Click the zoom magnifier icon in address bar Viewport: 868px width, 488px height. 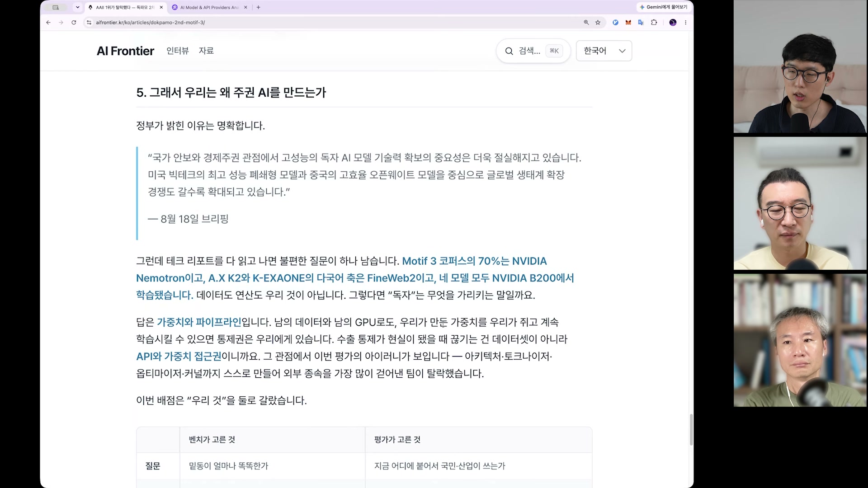[x=586, y=22]
